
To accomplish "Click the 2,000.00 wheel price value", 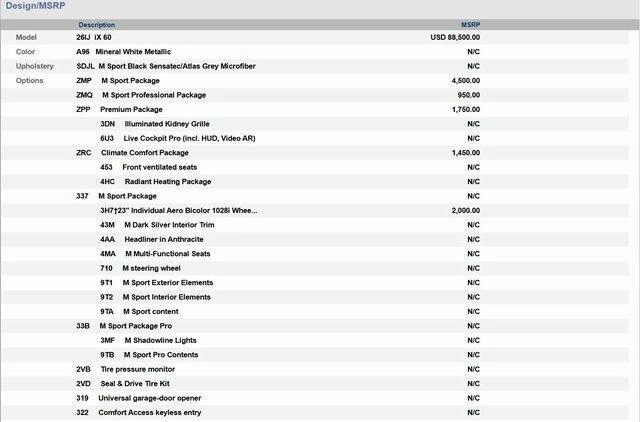I will pos(465,211).
